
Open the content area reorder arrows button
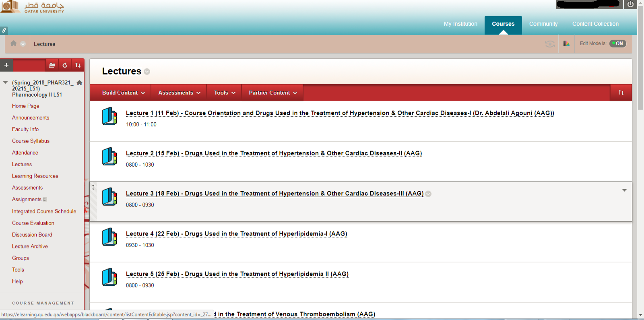pos(621,93)
